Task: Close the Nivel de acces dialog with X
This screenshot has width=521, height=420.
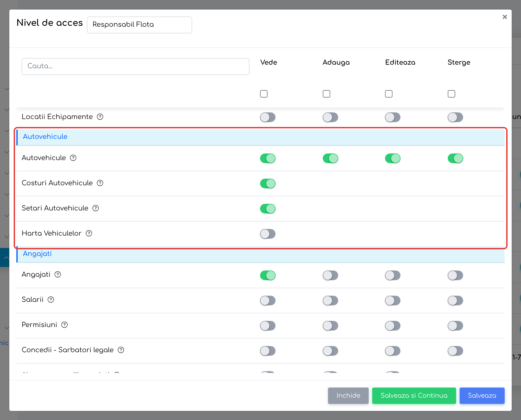Action: pyautogui.click(x=504, y=17)
